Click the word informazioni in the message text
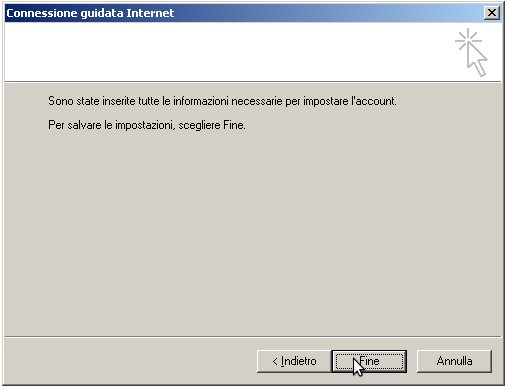Image resolution: width=508 pixels, height=390 pixels. tap(201, 101)
